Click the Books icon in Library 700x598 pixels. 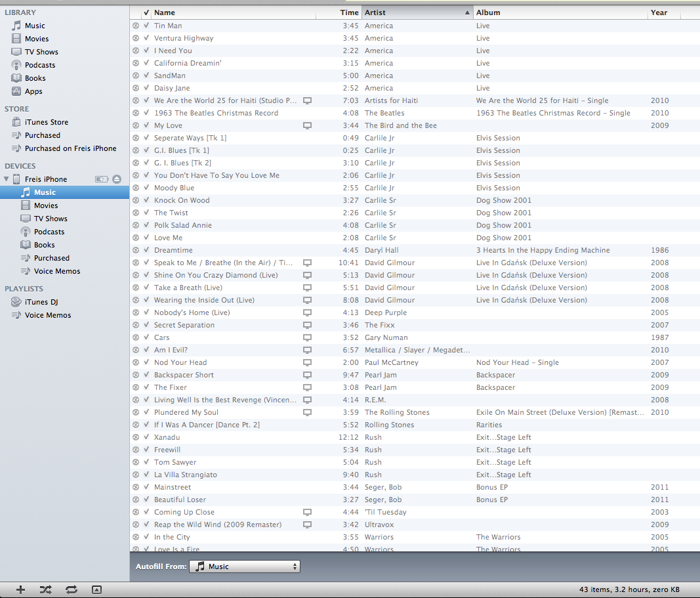point(16,78)
